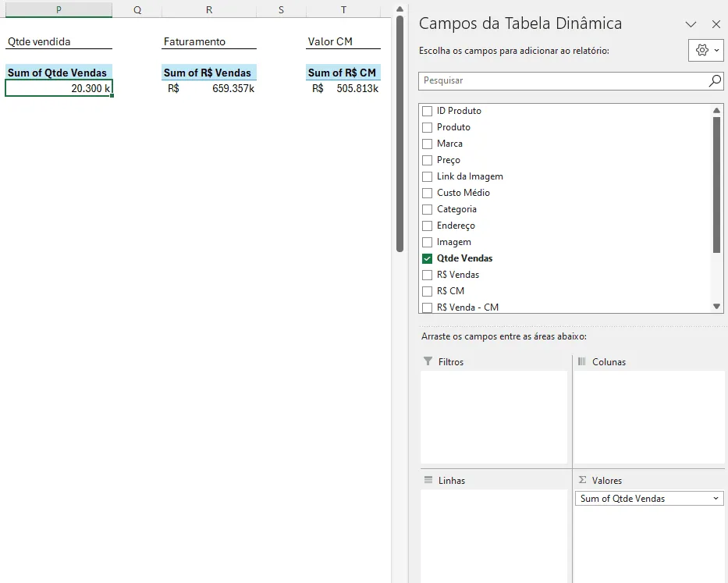Tick the Marca field checkbox
728x583 pixels.
coord(427,144)
